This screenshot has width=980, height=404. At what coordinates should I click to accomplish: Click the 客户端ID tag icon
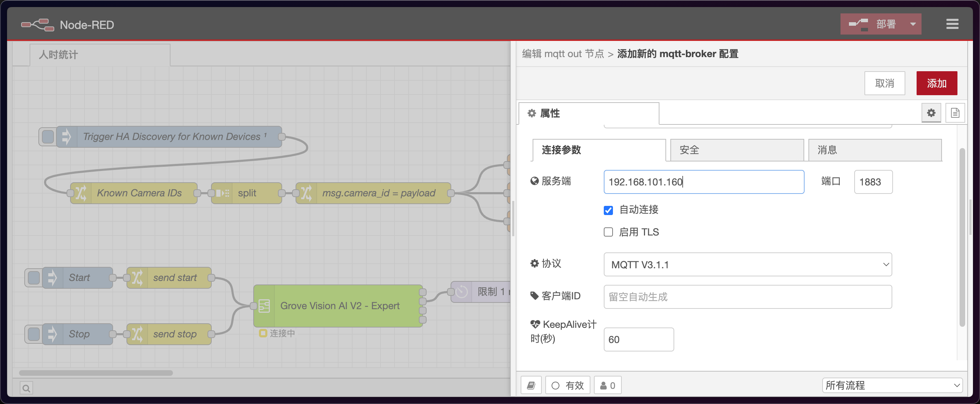[x=534, y=295]
